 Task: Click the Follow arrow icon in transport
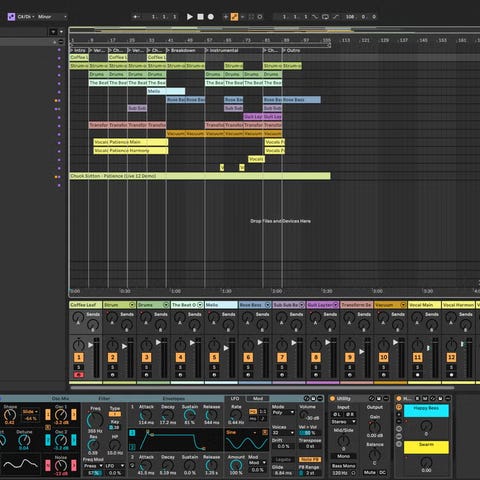pyautogui.click(x=136, y=17)
